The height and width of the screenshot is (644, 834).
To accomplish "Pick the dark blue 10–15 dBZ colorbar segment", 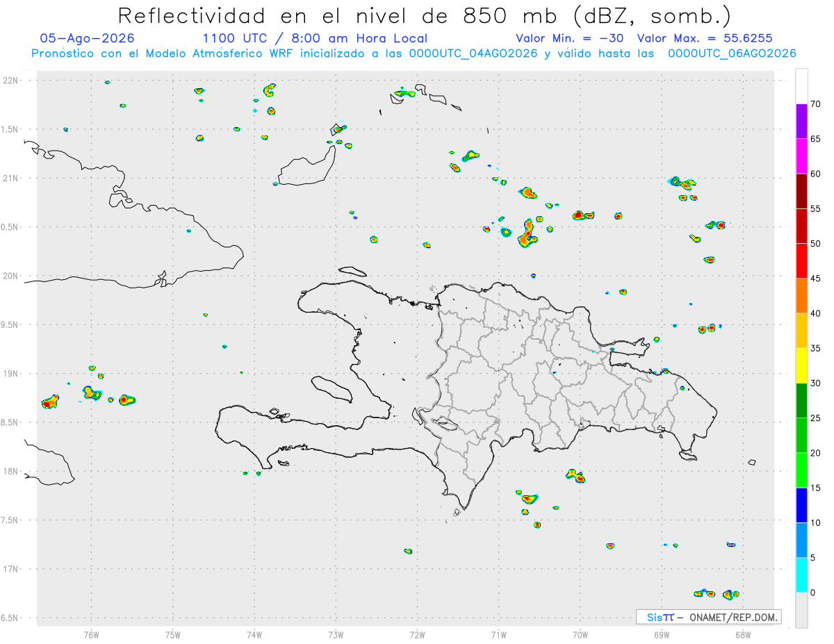I will click(x=801, y=505).
